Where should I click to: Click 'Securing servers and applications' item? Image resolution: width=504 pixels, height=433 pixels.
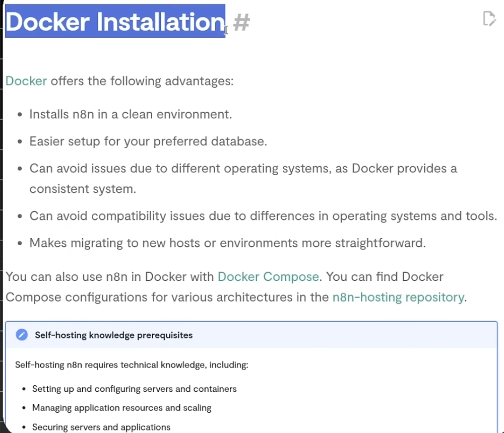pyautogui.click(x=101, y=427)
